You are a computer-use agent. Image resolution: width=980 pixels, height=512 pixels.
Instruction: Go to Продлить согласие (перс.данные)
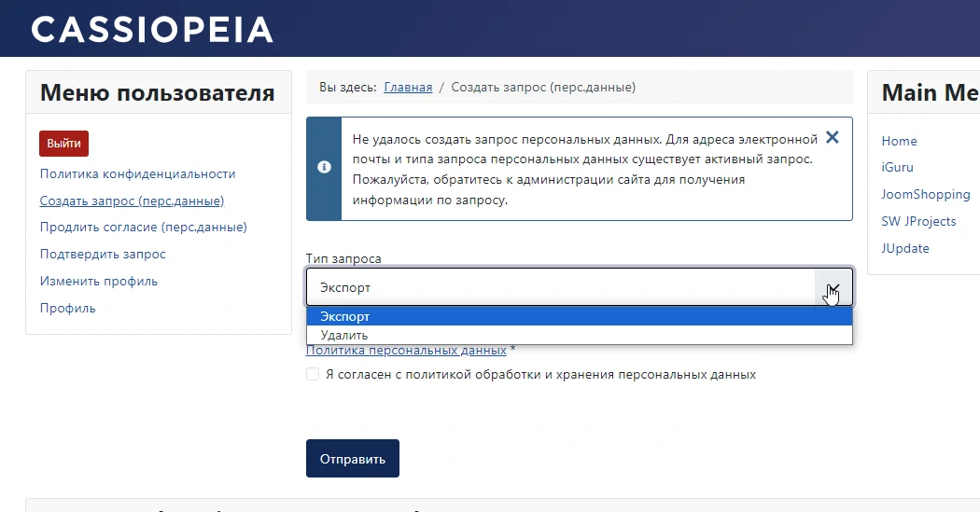[143, 228]
